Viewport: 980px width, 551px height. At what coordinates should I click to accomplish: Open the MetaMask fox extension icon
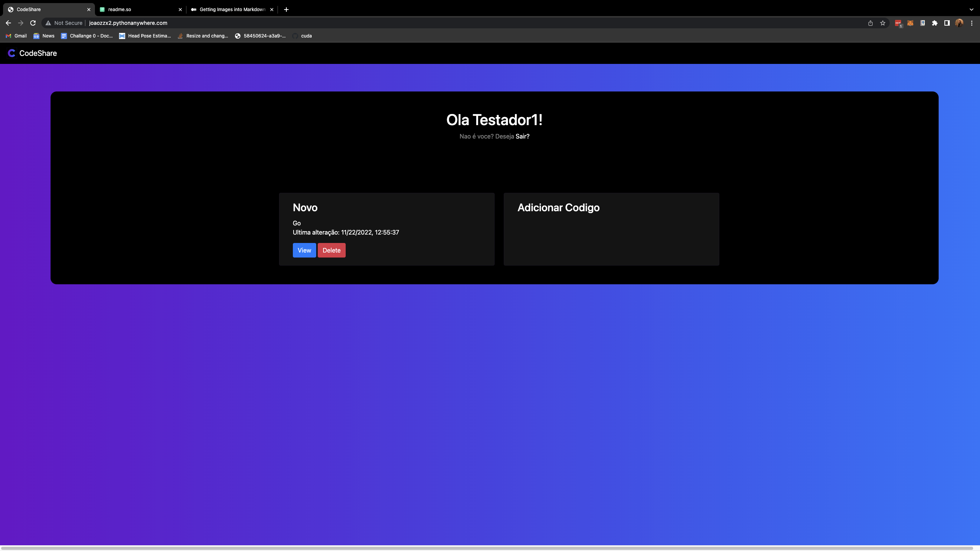(910, 23)
